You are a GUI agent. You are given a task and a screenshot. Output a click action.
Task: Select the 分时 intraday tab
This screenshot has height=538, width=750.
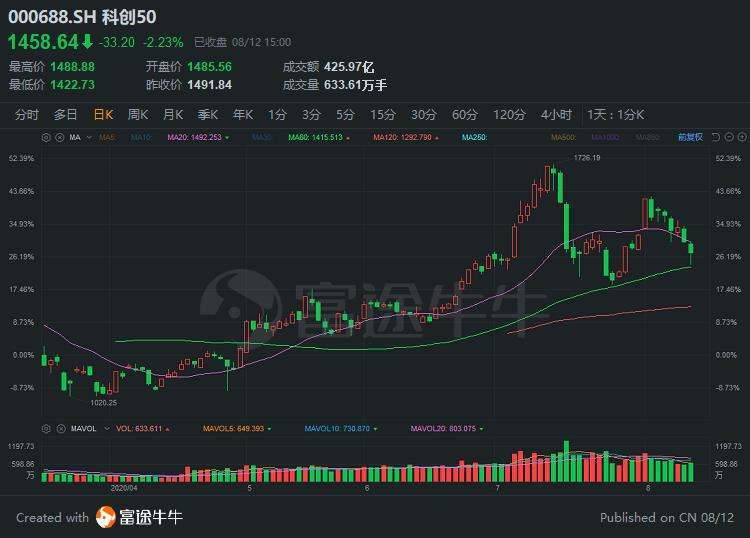point(27,114)
